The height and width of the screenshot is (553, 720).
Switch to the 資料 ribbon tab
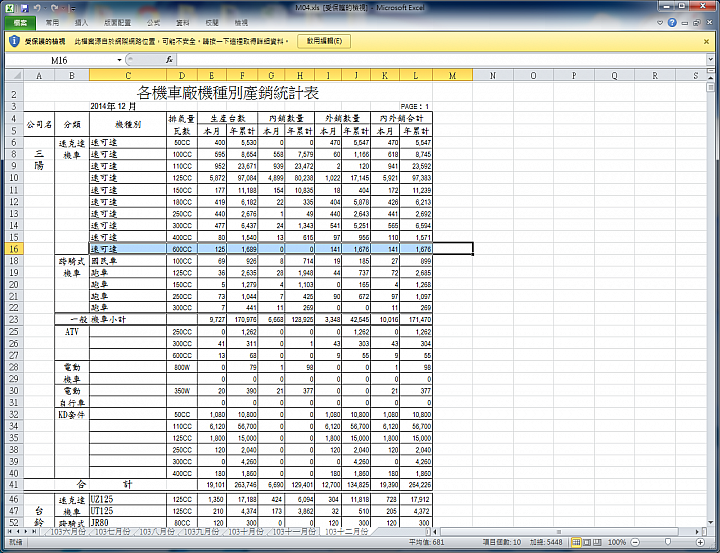pos(183,23)
